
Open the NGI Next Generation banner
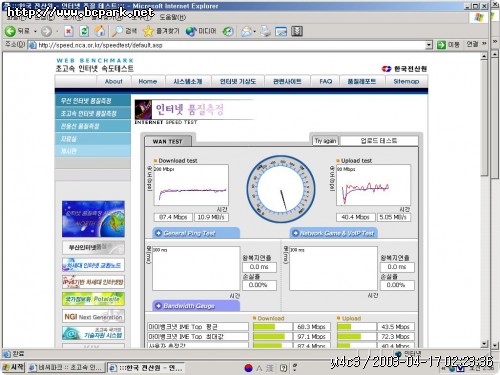[93, 316]
